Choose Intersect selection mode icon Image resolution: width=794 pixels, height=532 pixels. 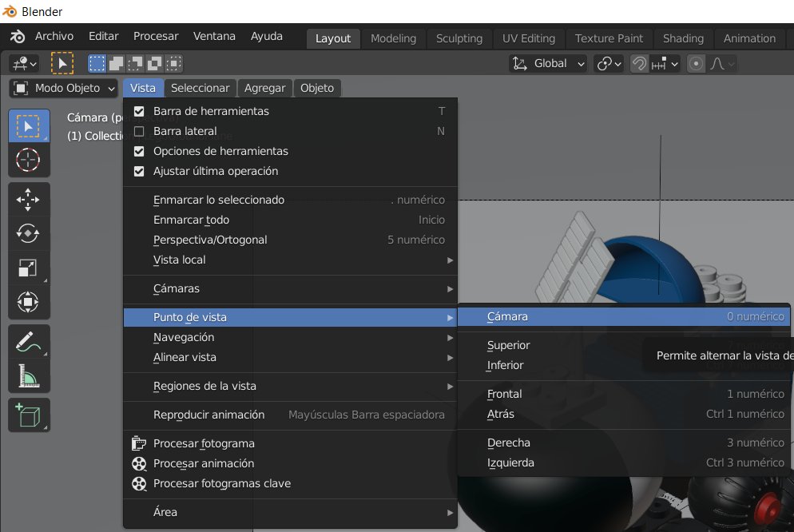point(173,64)
